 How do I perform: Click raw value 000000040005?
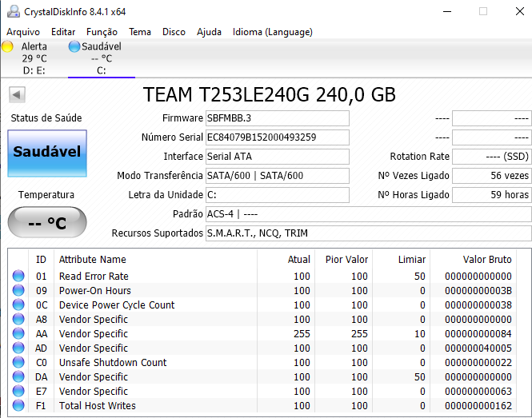tap(478, 348)
